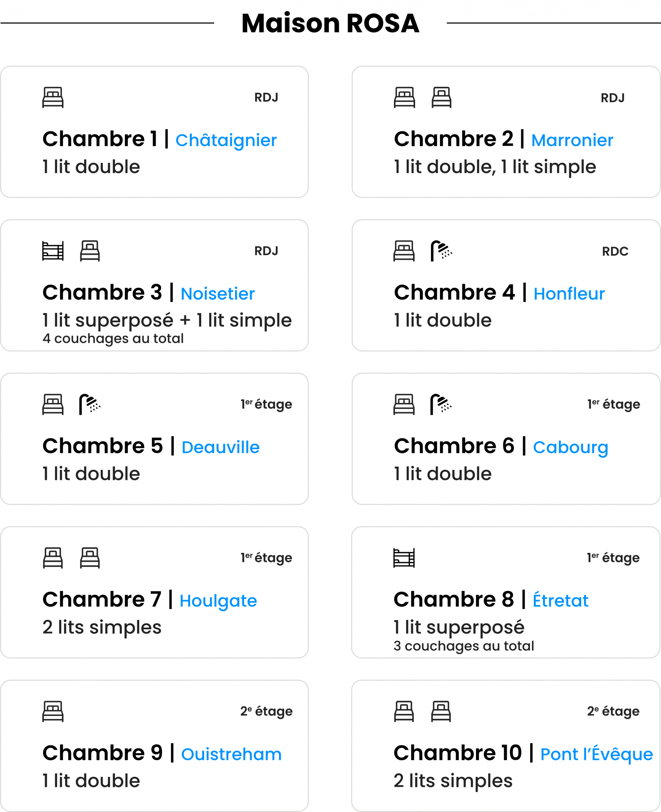661x812 pixels.
Task: Click the second bed icon in Chambre 2
Action: click(x=441, y=98)
